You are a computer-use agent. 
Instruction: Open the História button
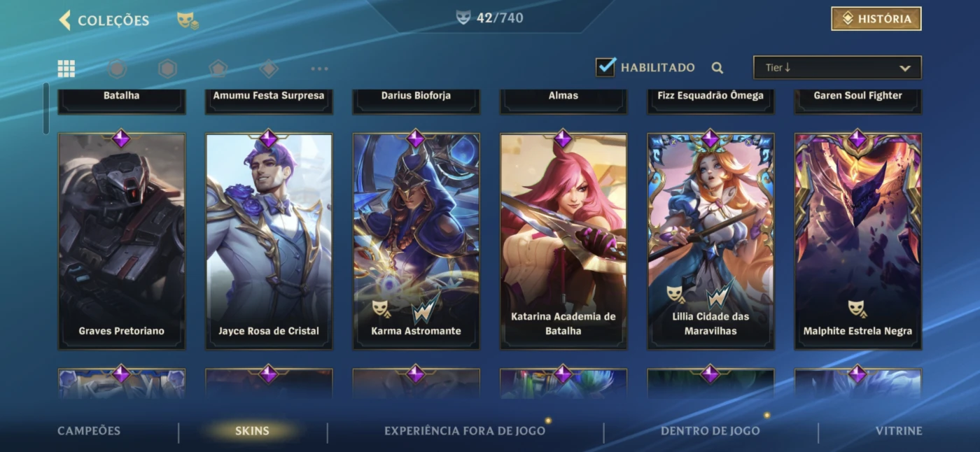tap(876, 19)
